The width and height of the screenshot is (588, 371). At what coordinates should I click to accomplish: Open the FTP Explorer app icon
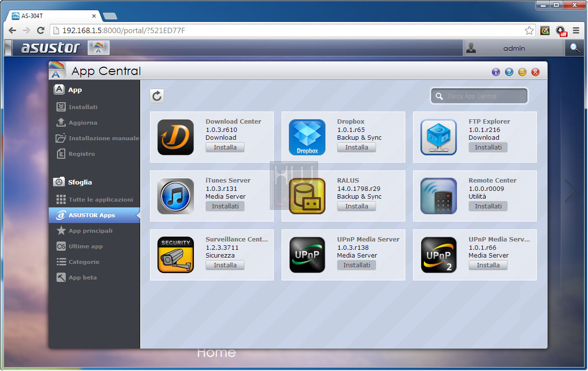tap(438, 137)
